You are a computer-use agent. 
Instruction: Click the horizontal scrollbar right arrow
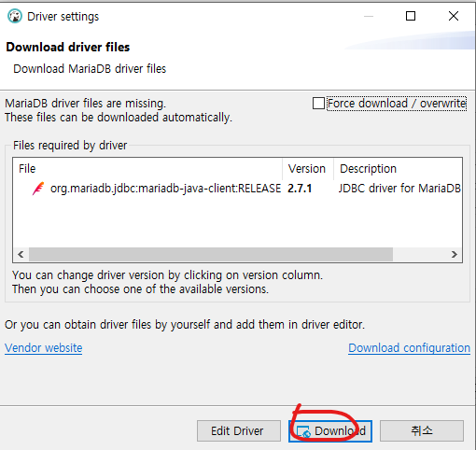click(x=455, y=255)
